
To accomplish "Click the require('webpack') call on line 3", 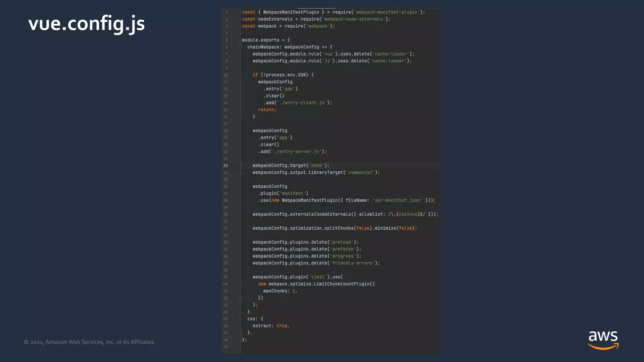I will (308, 26).
